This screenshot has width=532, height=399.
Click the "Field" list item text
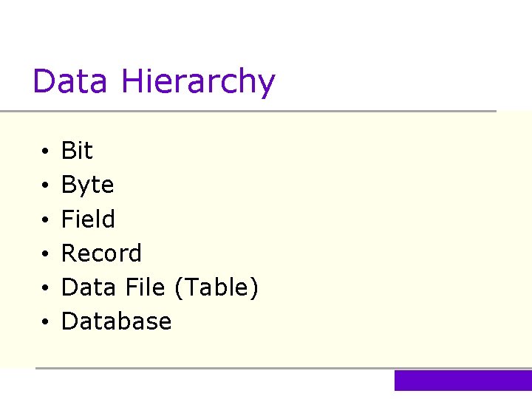(x=88, y=219)
